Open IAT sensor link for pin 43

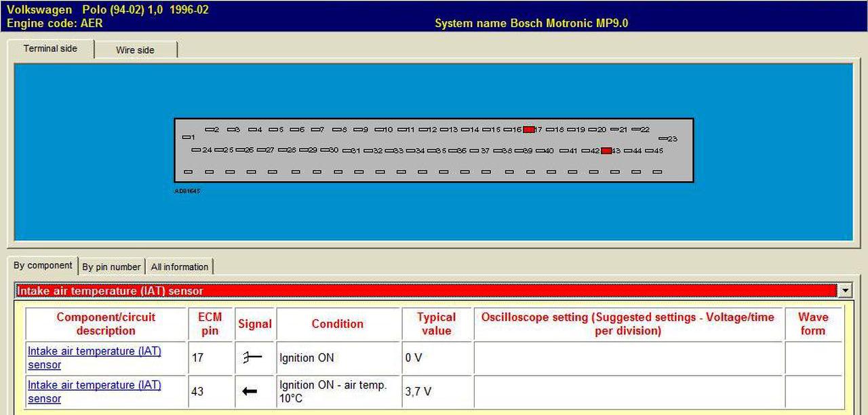coord(94,392)
